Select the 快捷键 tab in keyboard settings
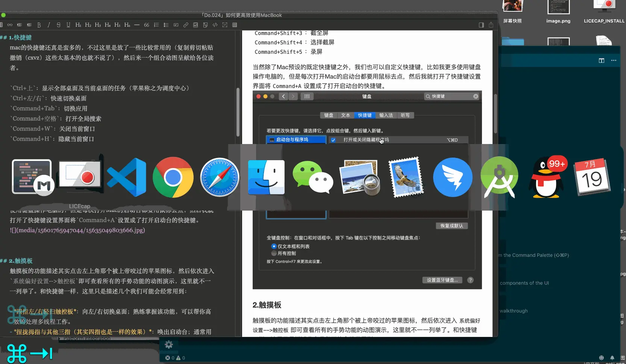626x364 pixels. click(365, 115)
